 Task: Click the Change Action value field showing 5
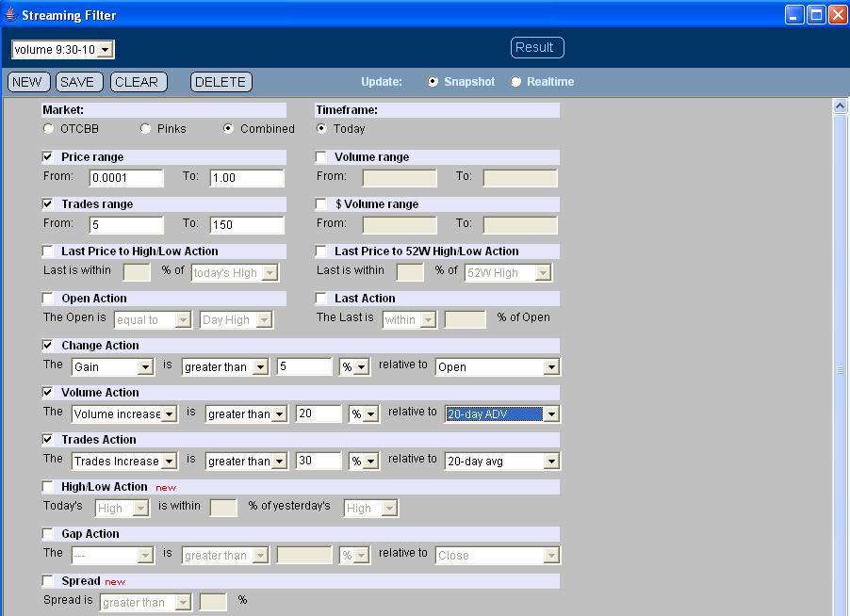pos(304,366)
